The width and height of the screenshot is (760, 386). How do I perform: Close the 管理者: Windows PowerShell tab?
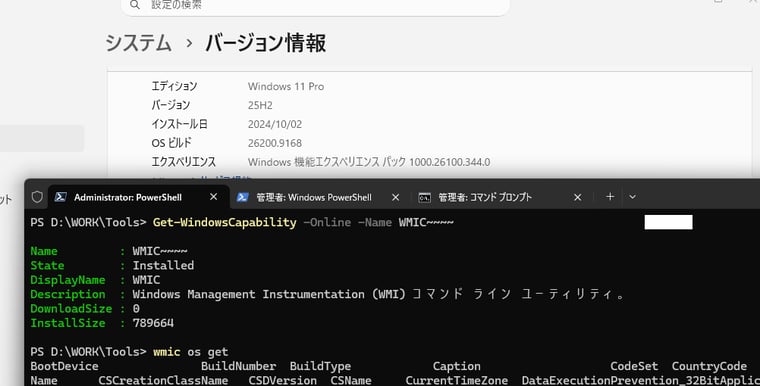pos(396,197)
